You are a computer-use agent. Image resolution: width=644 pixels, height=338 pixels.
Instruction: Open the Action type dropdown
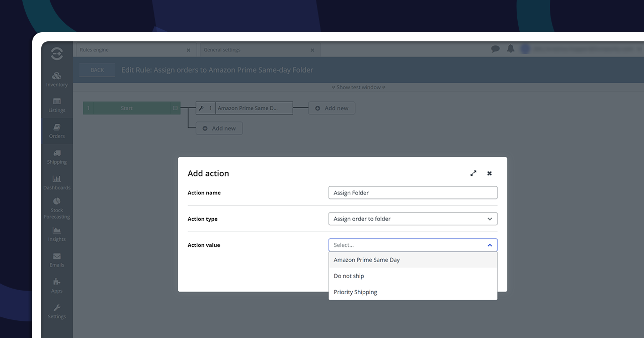pyautogui.click(x=413, y=219)
